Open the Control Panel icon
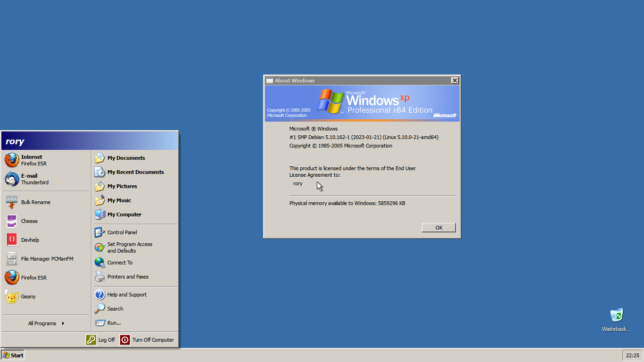The image size is (644, 362). click(99, 232)
